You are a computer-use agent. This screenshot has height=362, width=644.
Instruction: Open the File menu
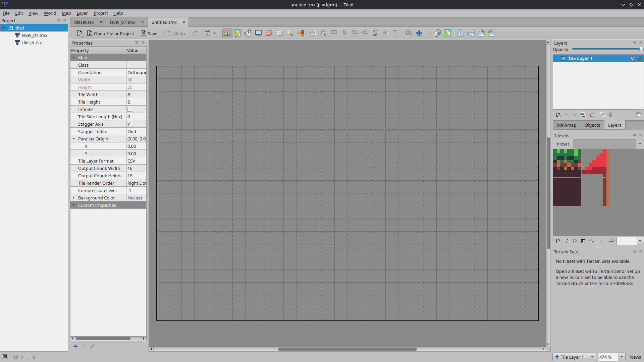point(6,13)
